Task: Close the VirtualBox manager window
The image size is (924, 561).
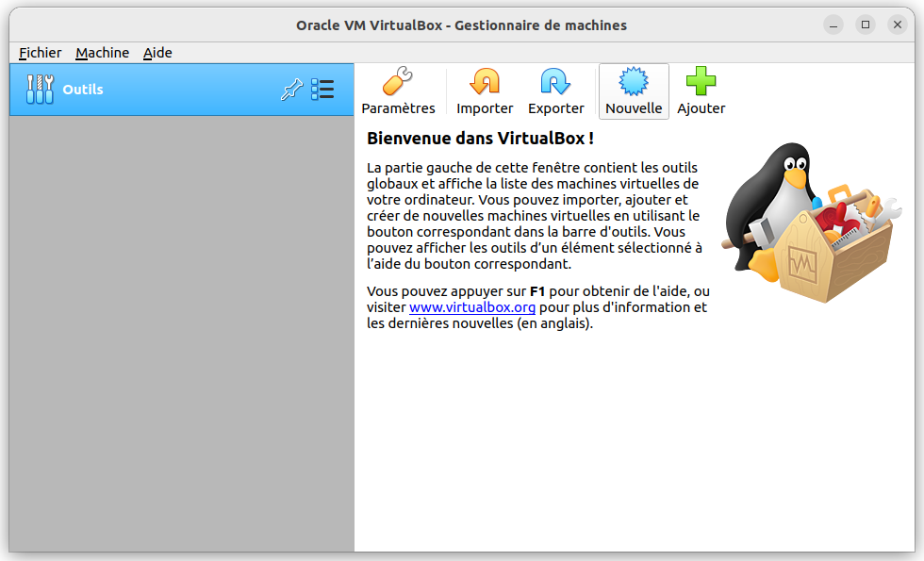Action: tap(897, 25)
